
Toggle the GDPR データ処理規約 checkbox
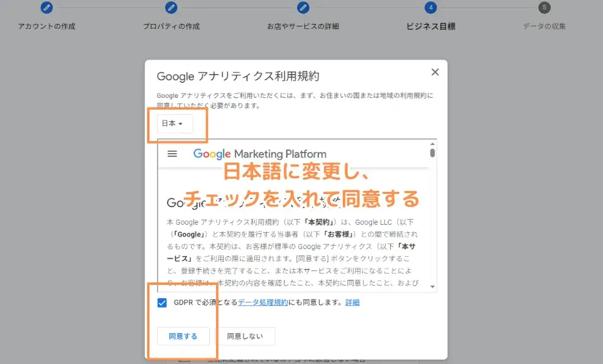point(162,302)
